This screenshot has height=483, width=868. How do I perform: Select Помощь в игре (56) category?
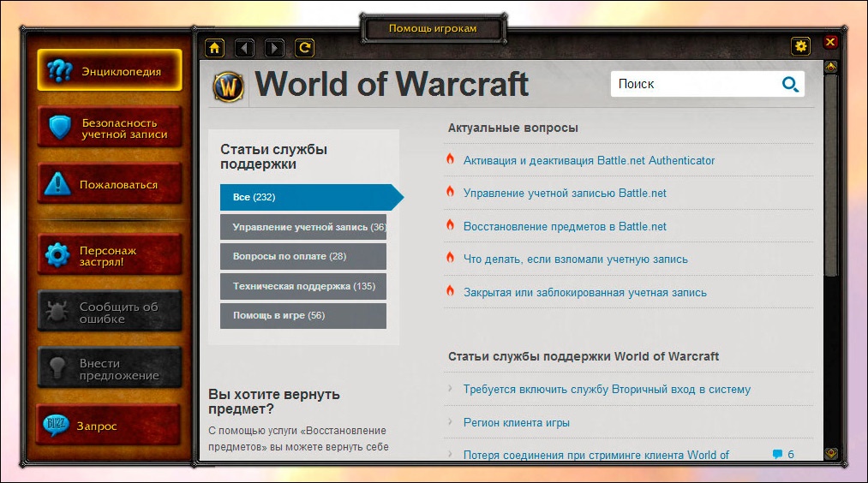click(303, 315)
